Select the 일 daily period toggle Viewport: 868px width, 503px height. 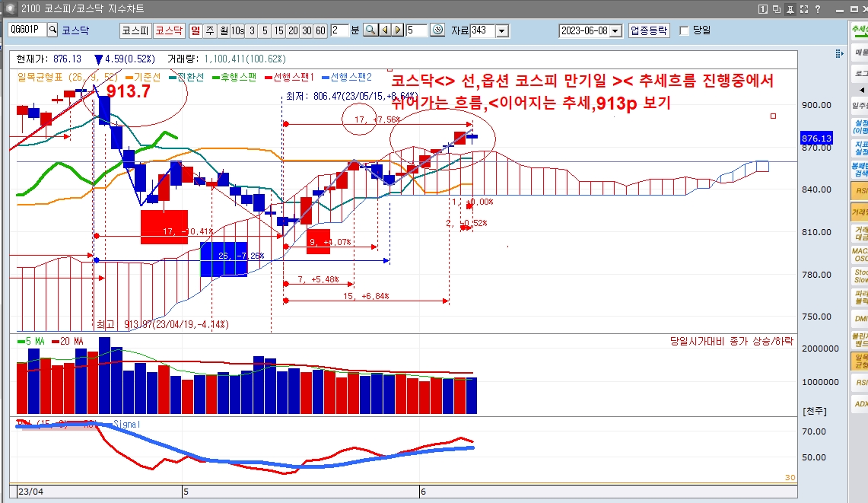(196, 30)
